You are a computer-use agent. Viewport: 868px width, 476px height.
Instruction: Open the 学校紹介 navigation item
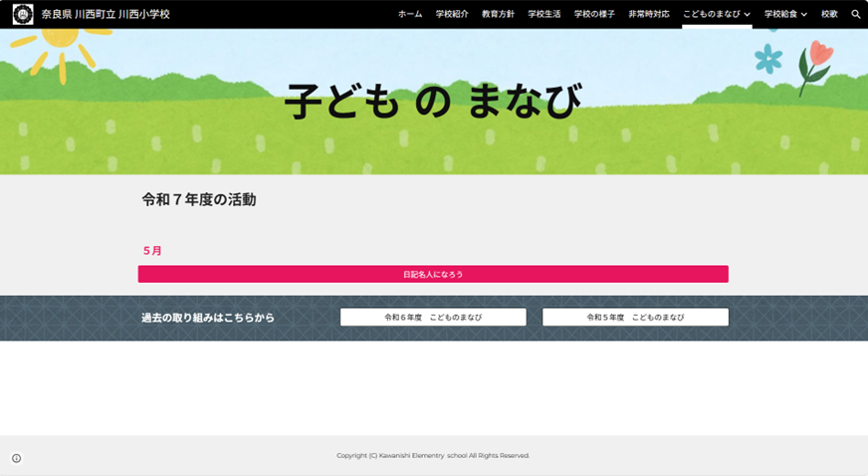pyautogui.click(x=451, y=15)
